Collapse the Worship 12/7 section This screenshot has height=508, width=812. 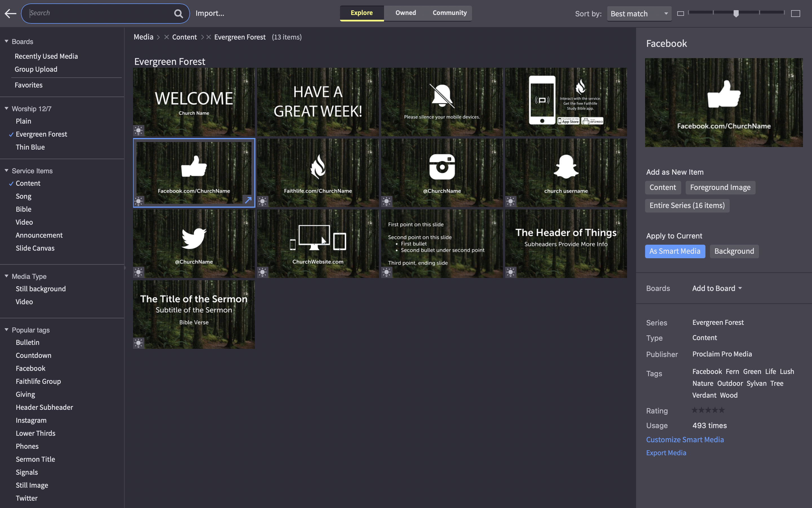pos(6,109)
